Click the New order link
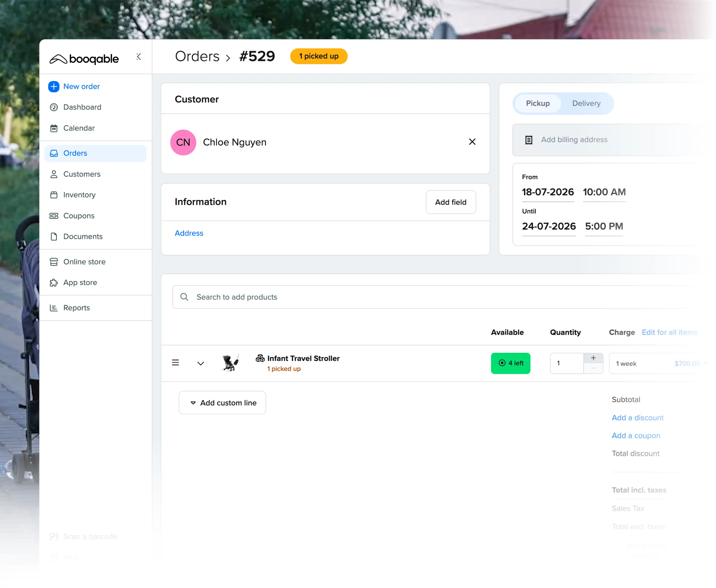 [81, 87]
